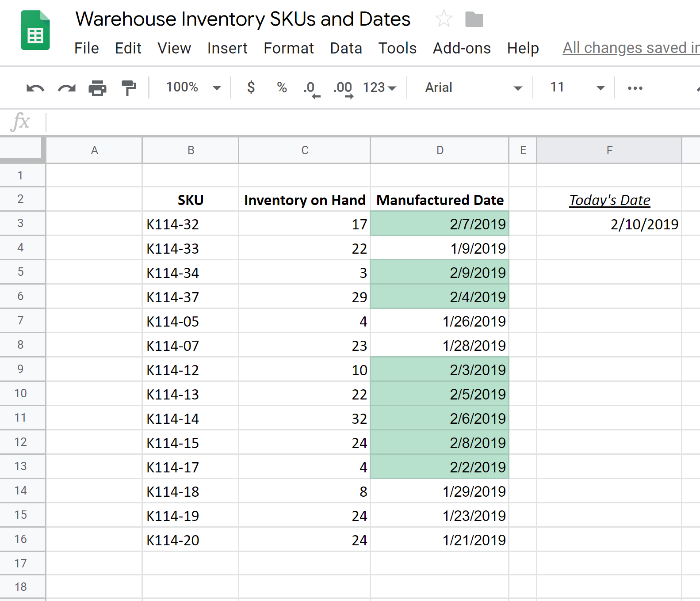Open the Format menu
700x601 pixels.
coord(289,48)
